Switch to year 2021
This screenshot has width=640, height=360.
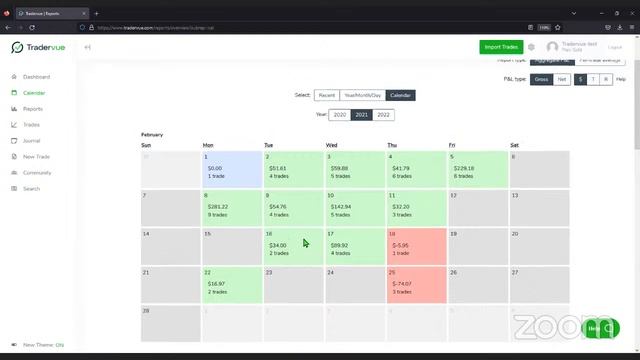[x=362, y=115]
